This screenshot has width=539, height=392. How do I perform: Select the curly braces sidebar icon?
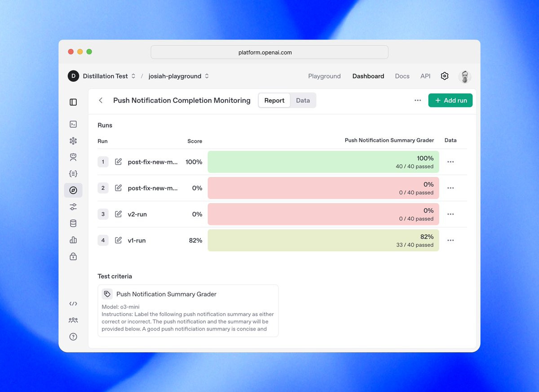[73, 174]
